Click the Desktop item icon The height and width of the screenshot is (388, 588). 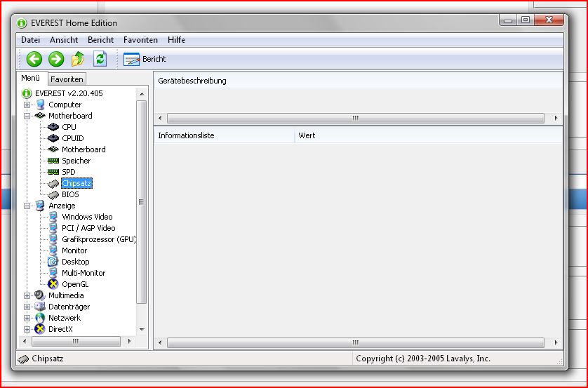point(53,262)
